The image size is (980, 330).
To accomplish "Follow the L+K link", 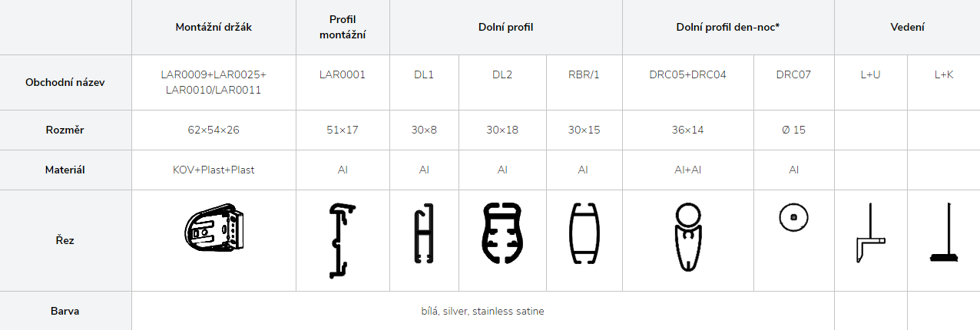I will (x=943, y=75).
